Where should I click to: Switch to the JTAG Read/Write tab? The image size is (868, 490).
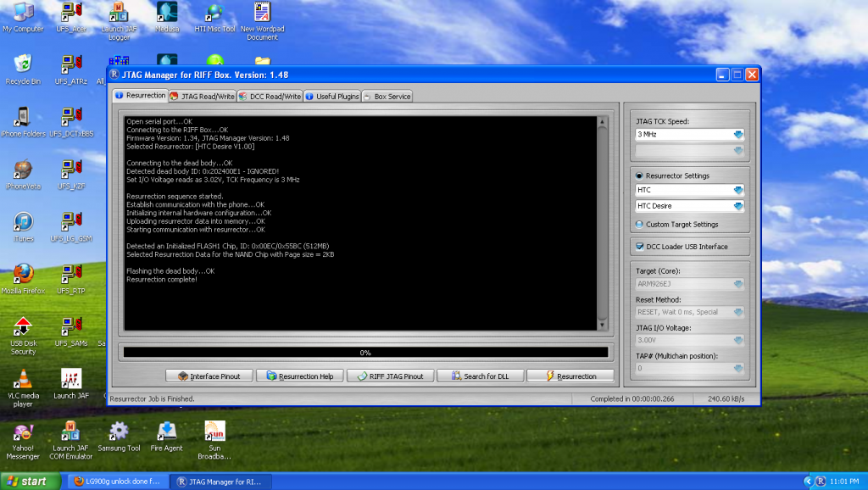(x=203, y=97)
